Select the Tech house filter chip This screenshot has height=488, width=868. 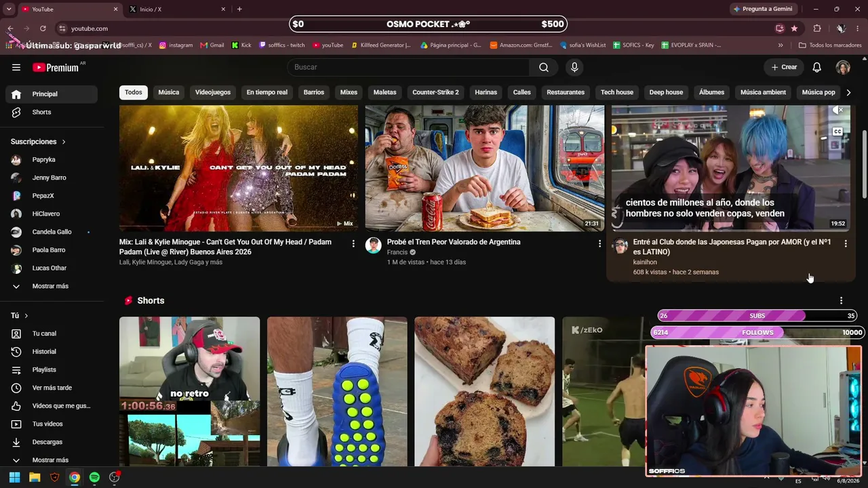click(617, 92)
